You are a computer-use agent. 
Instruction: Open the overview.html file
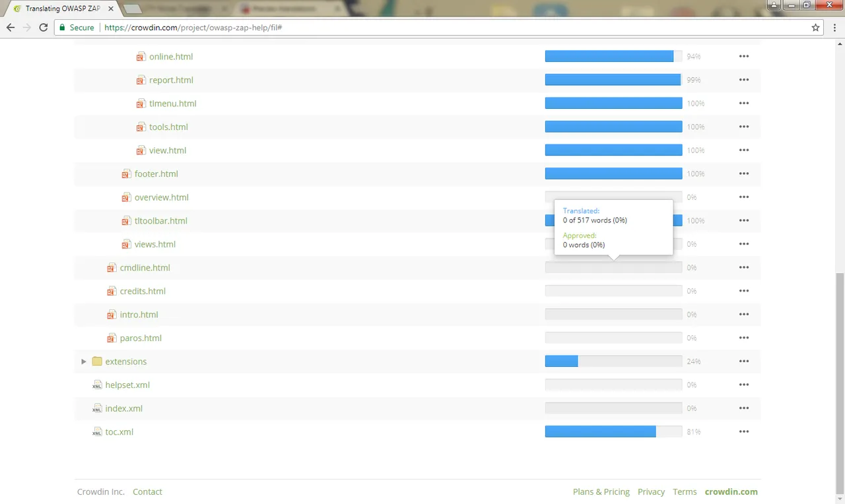[162, 197]
